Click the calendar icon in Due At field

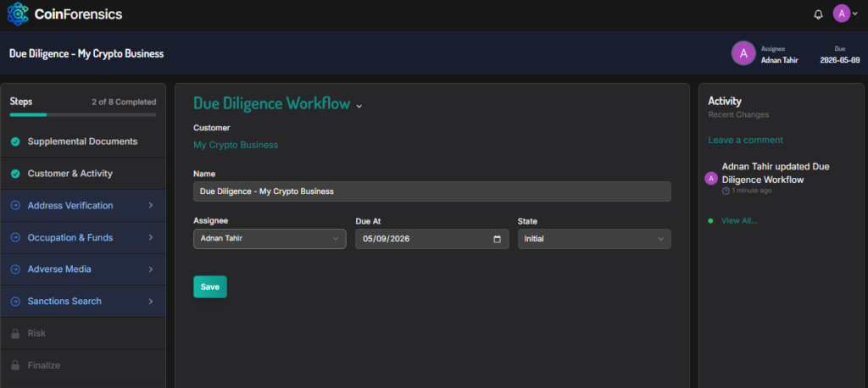497,239
